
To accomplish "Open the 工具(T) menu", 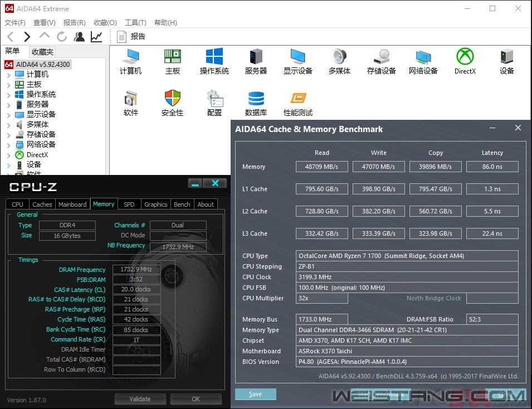I will (135, 23).
